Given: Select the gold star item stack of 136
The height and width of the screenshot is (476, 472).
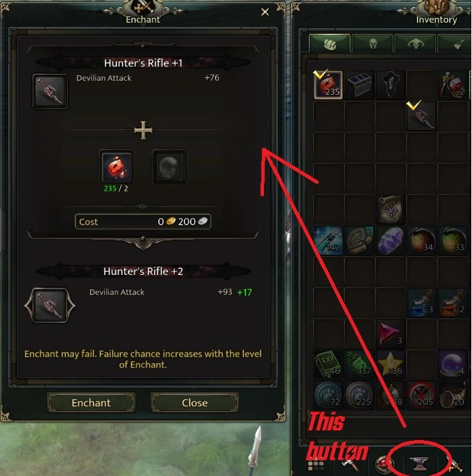Looking at the screenshot, I should 390,363.
